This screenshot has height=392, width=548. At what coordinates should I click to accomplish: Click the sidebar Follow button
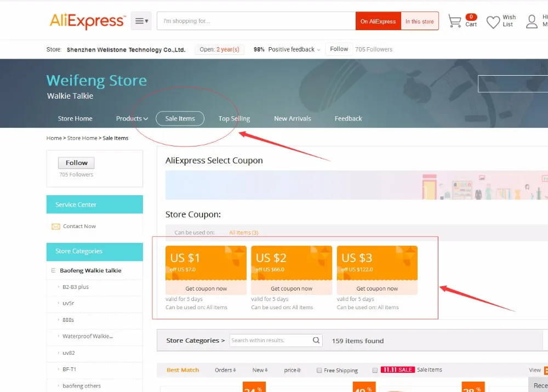click(x=76, y=163)
